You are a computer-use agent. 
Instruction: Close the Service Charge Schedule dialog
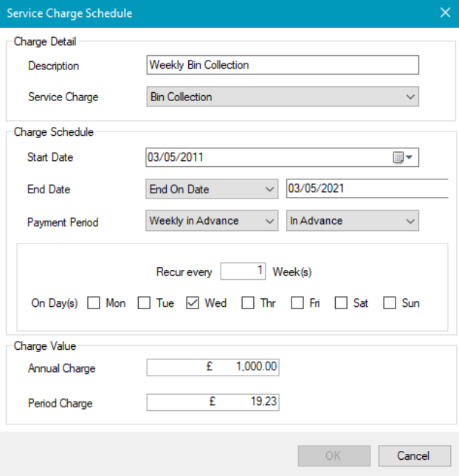[444, 13]
